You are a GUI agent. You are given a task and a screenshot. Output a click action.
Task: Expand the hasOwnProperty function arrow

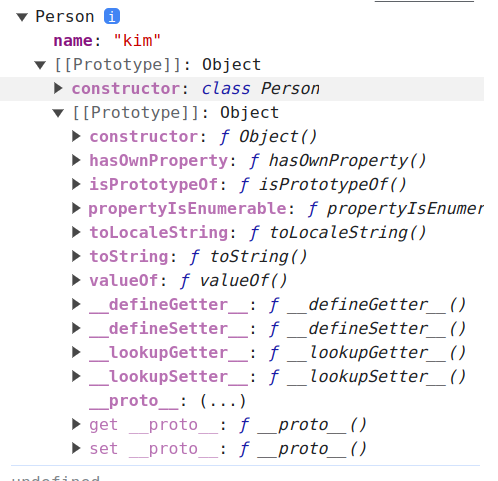pos(76,160)
